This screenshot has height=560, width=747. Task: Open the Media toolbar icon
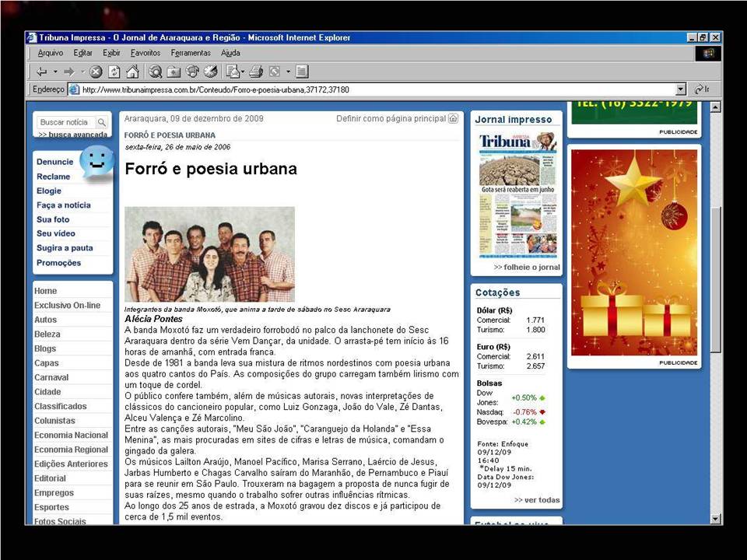point(192,72)
